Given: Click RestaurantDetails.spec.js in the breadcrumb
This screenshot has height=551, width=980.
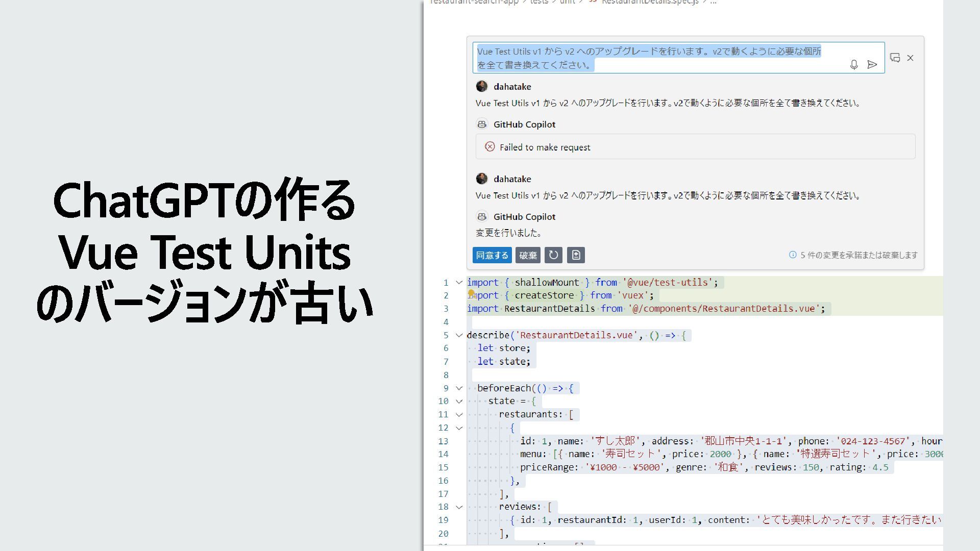Looking at the screenshot, I should click(x=649, y=2).
